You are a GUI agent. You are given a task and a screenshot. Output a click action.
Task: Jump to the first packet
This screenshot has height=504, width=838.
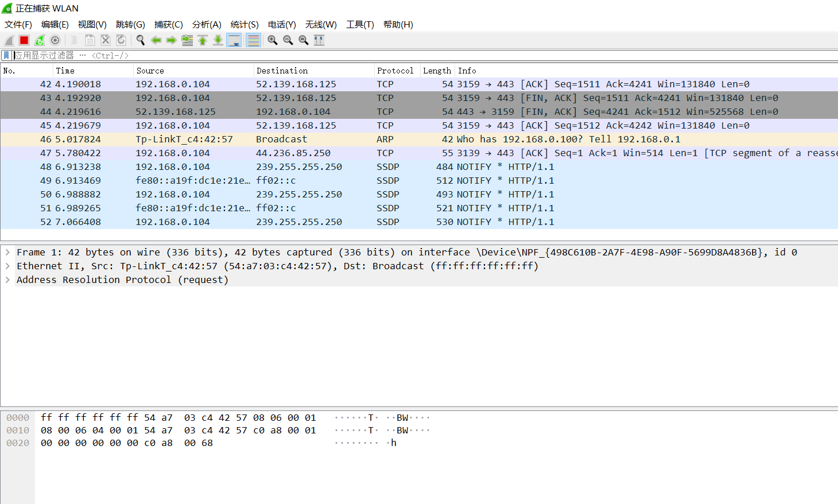(x=203, y=40)
